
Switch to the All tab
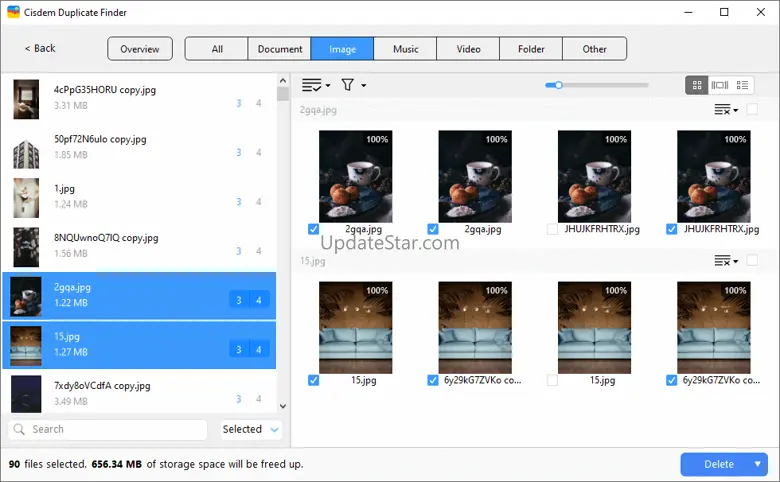tap(217, 49)
